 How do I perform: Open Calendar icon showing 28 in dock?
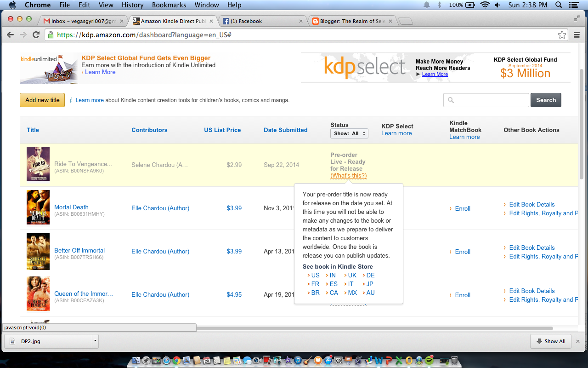click(207, 360)
